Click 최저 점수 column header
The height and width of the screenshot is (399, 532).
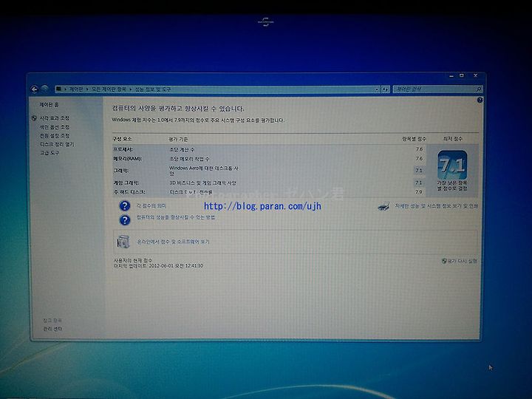click(x=452, y=139)
